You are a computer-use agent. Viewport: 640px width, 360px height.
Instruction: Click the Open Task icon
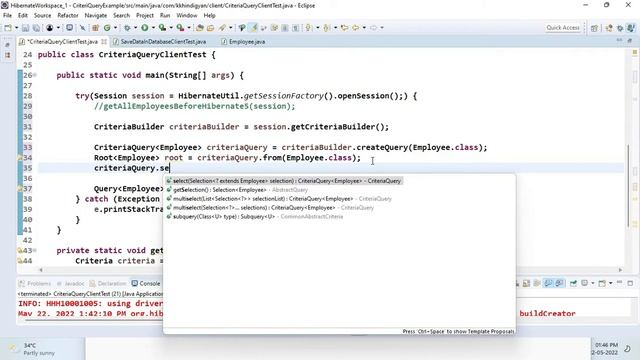(210, 28)
